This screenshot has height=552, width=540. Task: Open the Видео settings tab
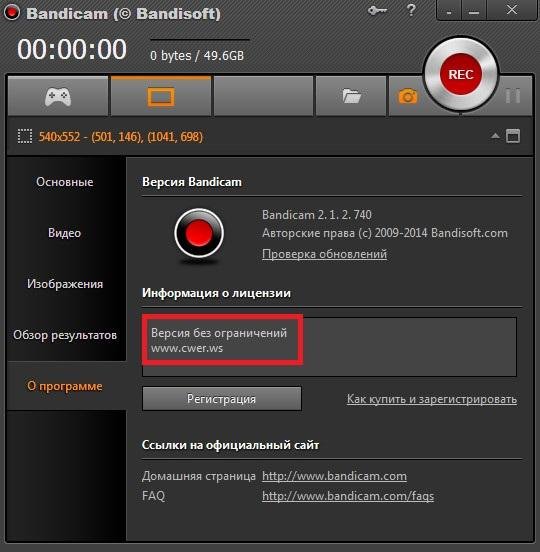65,233
